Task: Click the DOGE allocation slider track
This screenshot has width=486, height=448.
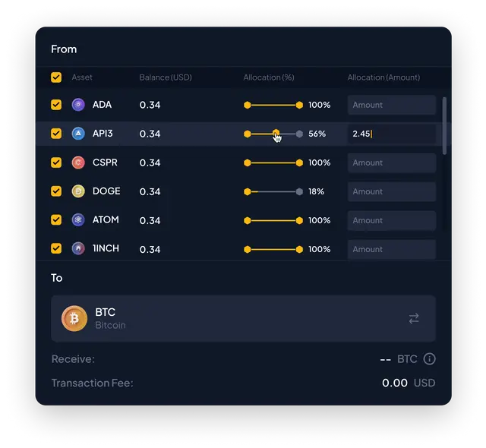Action: pos(273,191)
